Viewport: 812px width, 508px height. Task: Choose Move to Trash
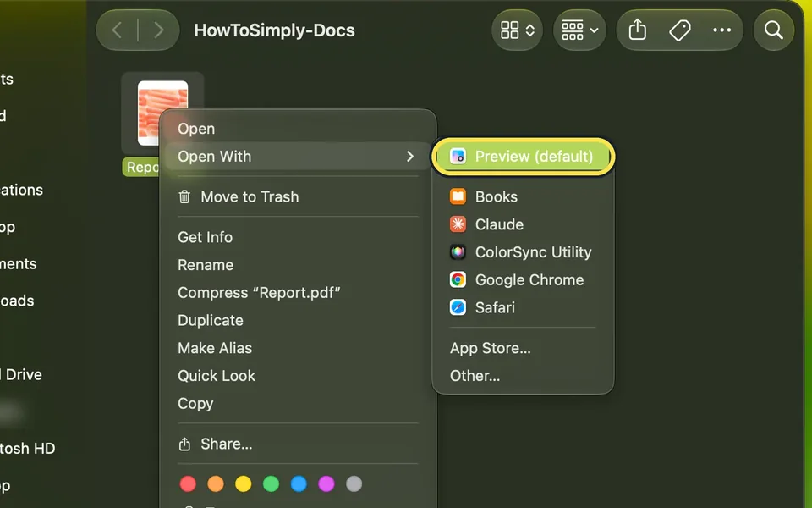298,196
